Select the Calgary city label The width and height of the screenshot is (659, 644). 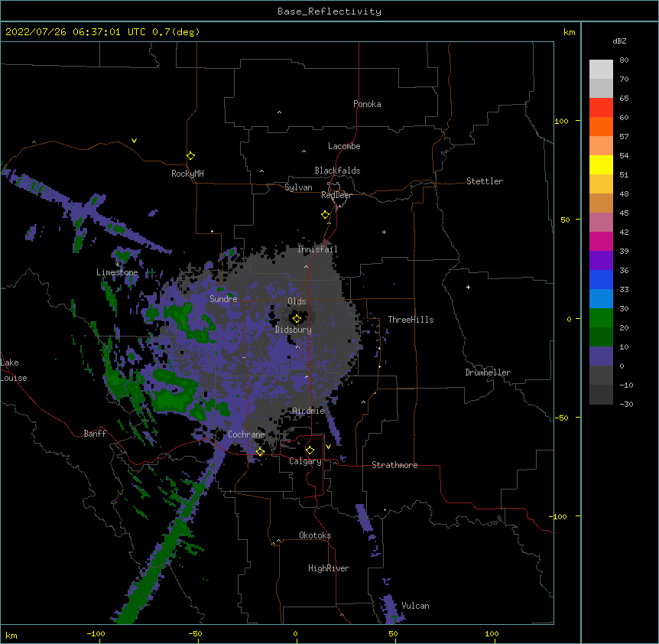tap(305, 461)
